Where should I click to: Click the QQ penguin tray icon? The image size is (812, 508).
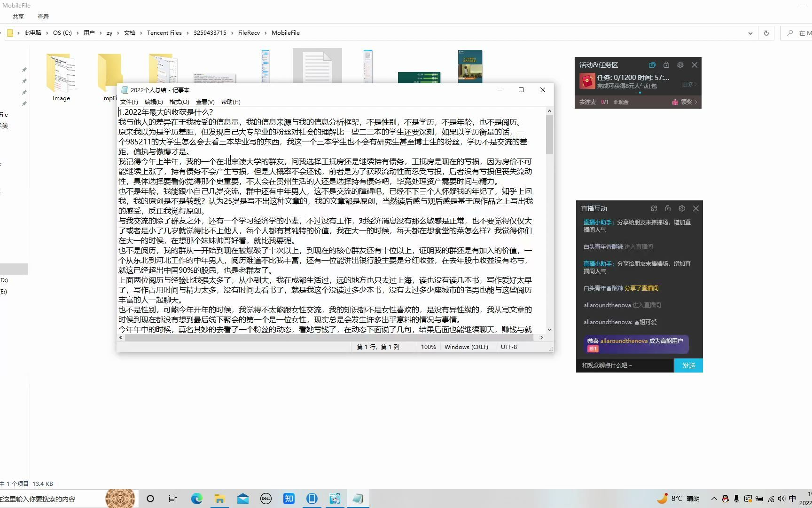(x=725, y=499)
